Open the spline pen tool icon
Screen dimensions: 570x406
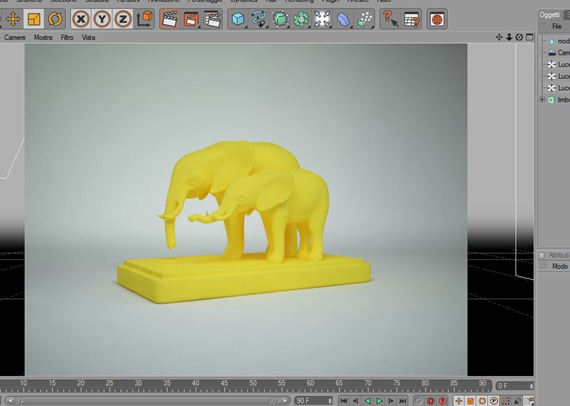[259, 19]
